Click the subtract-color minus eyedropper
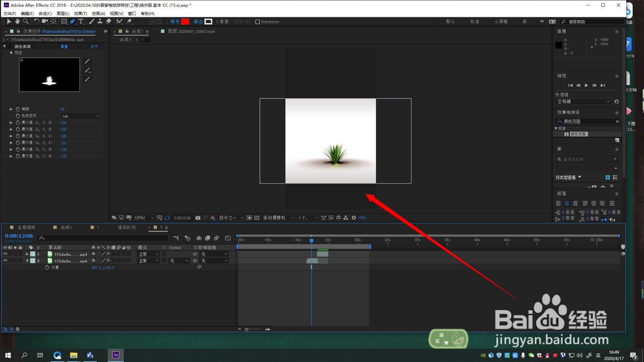Viewport: 644px width, 362px height. [87, 80]
